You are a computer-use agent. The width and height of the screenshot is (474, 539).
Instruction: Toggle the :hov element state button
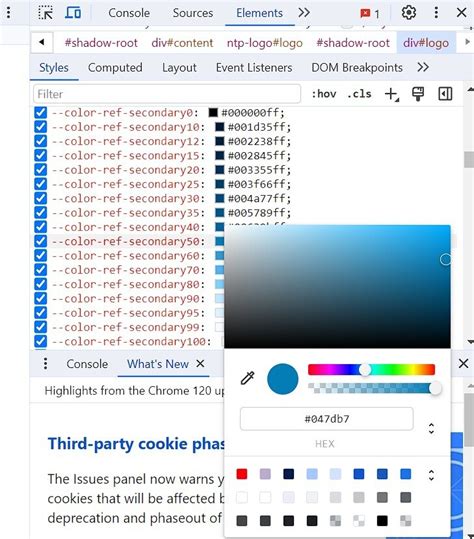(324, 94)
